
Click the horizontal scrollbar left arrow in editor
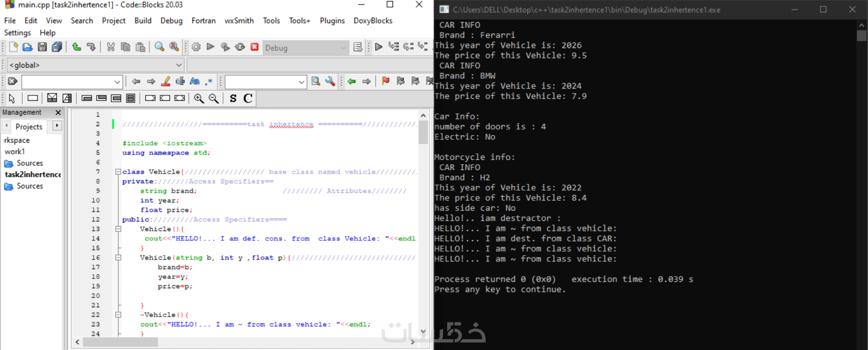pos(77,342)
